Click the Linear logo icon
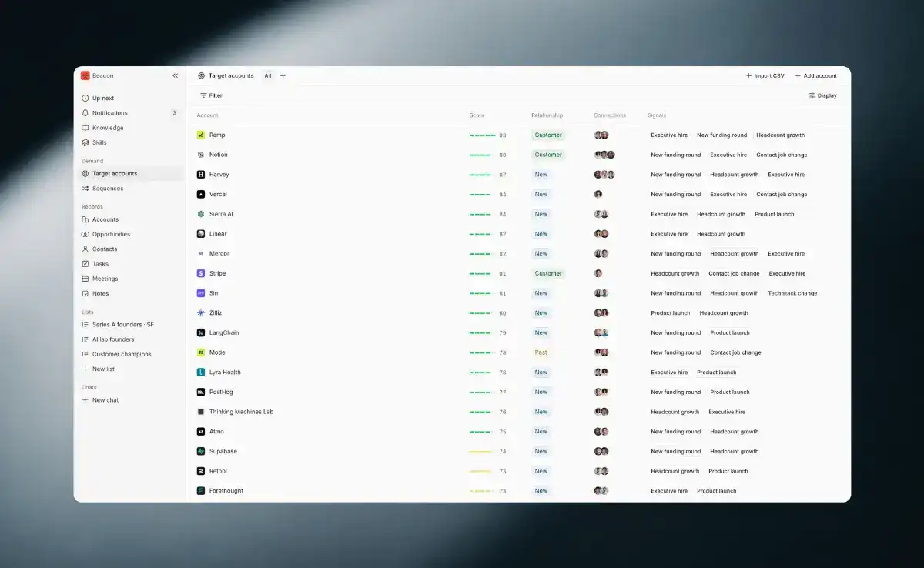Image resolution: width=924 pixels, height=568 pixels. click(201, 234)
